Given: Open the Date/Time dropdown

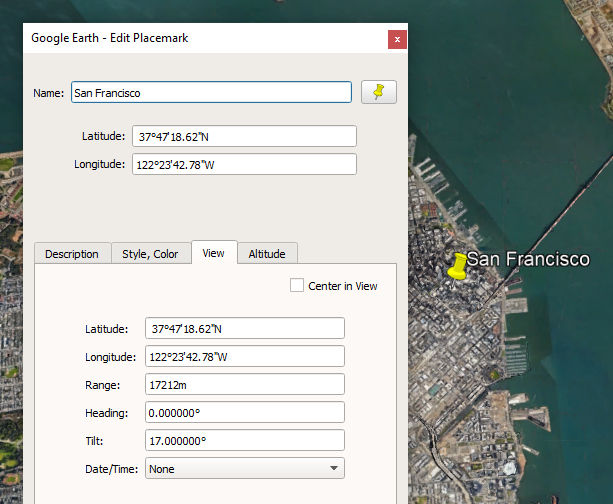Looking at the screenshot, I should (x=245, y=468).
